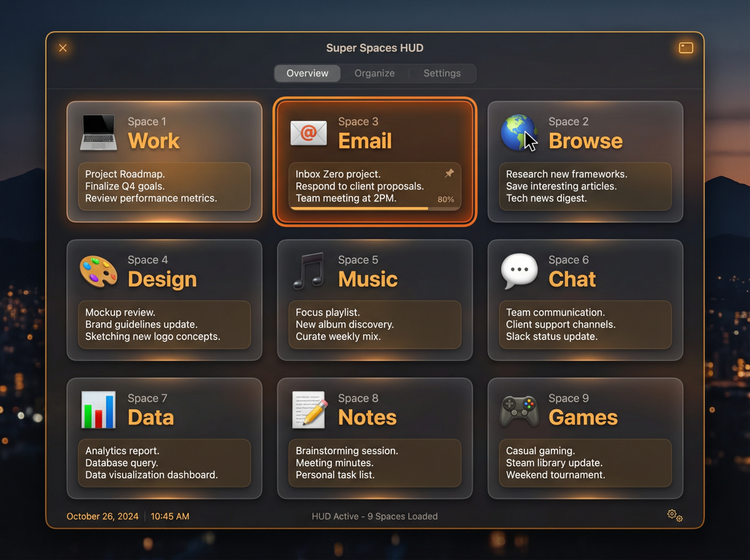
Task: Click the notepad icon in Notes space
Action: pyautogui.click(x=308, y=409)
